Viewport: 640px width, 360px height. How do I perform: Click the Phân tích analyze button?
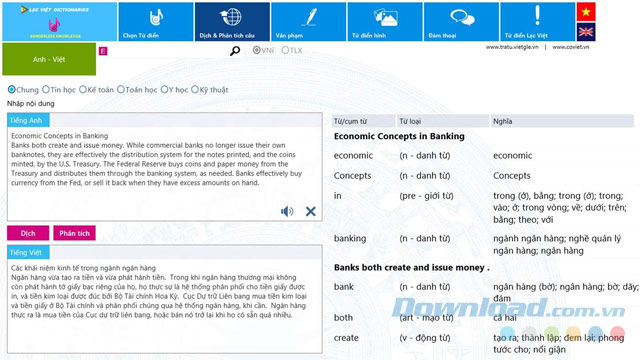point(74,233)
